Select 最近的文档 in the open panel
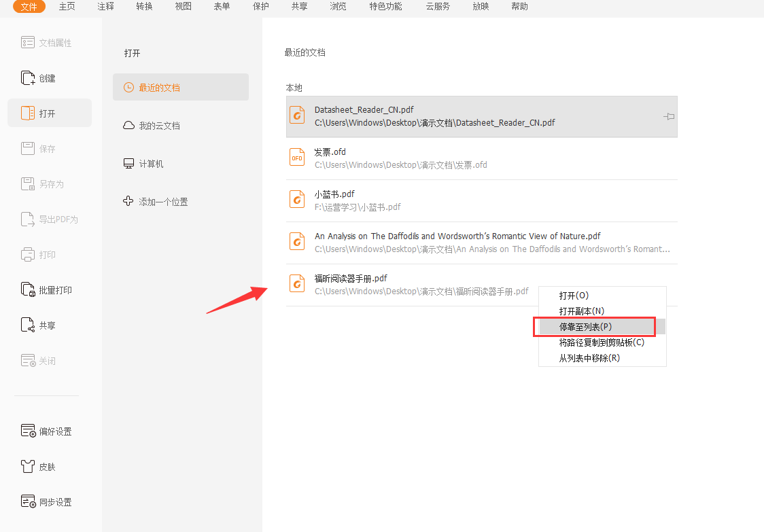 (159, 88)
